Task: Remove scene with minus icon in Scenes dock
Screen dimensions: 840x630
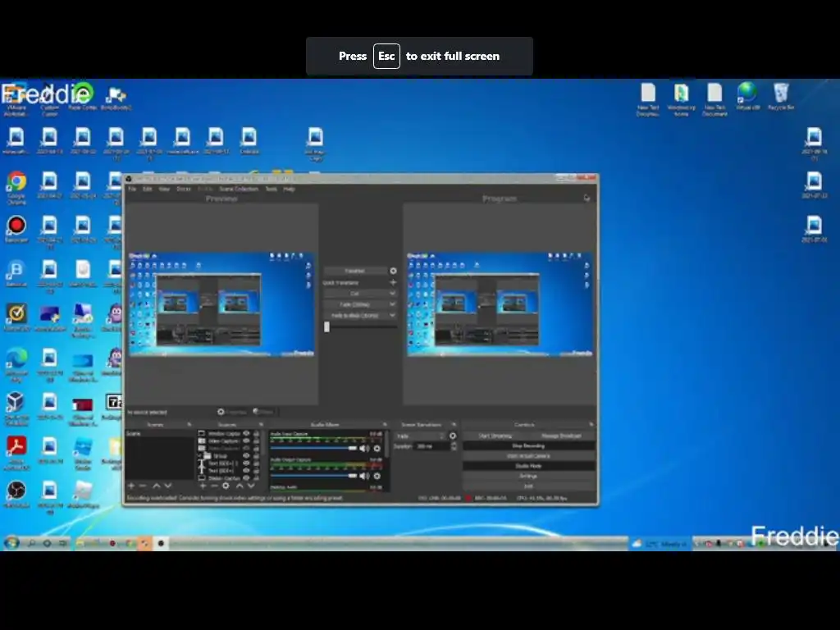Action: point(143,486)
